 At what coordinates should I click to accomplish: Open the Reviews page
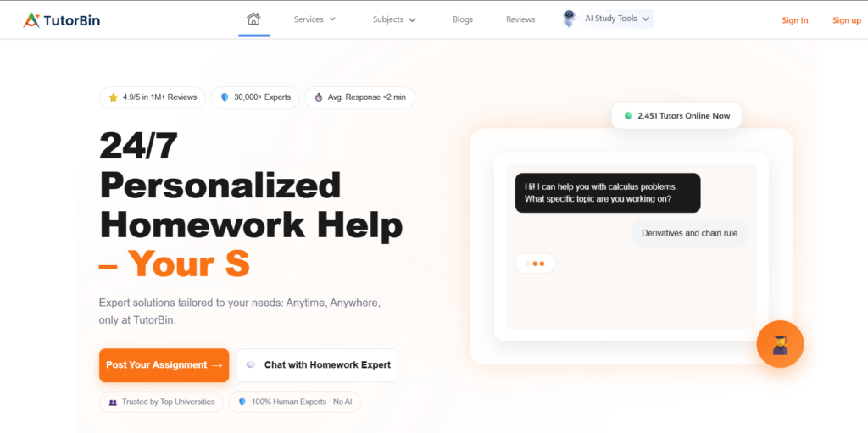520,19
